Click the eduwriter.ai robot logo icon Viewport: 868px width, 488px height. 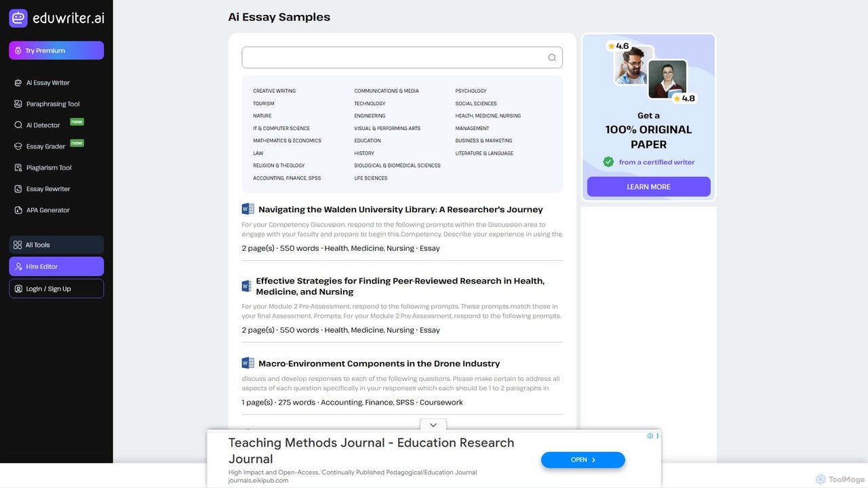18,18
